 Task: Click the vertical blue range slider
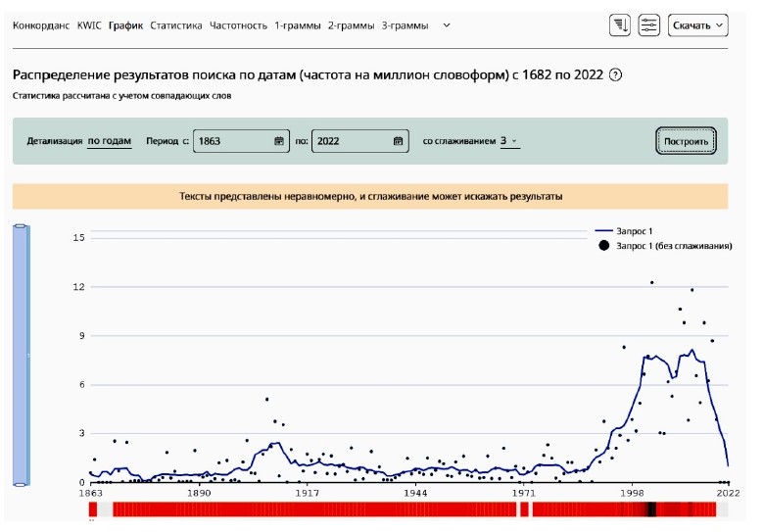[21, 355]
